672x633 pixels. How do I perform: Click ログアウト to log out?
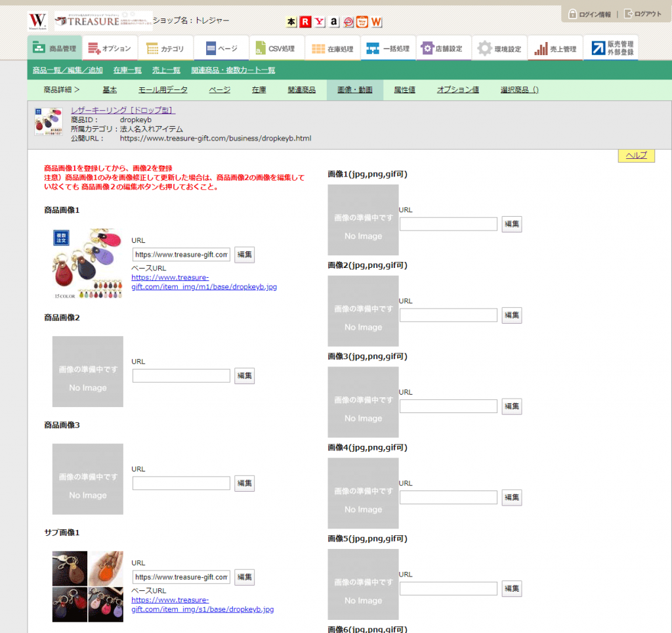(x=642, y=14)
